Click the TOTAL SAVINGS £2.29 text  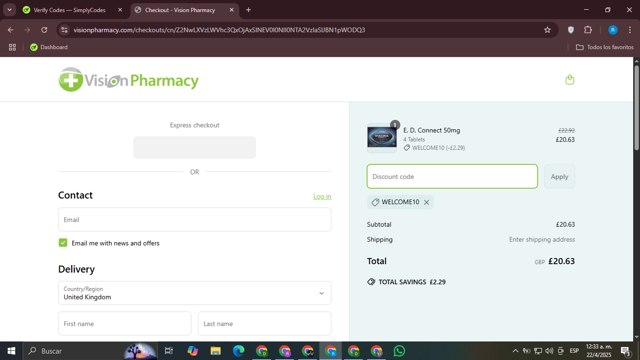click(412, 282)
